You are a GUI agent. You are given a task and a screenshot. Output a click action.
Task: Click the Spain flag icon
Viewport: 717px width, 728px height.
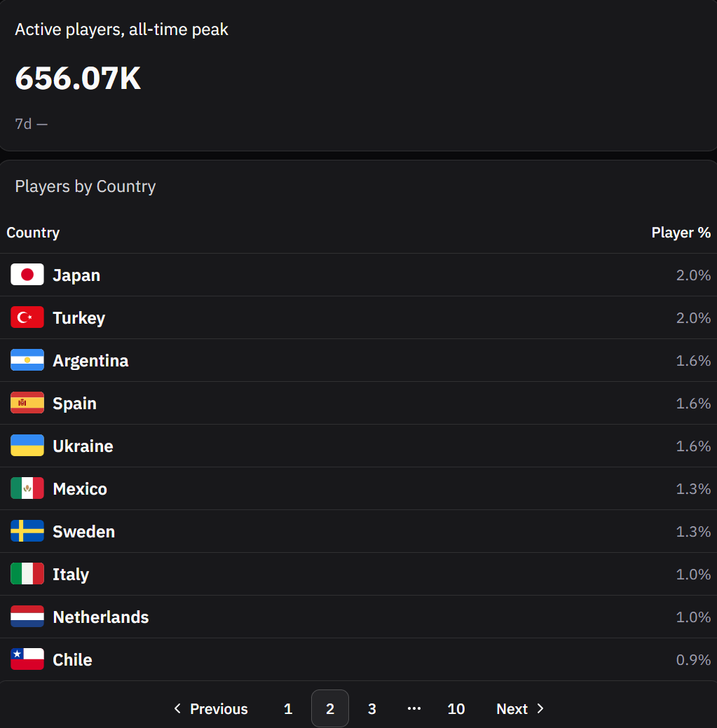pos(27,403)
